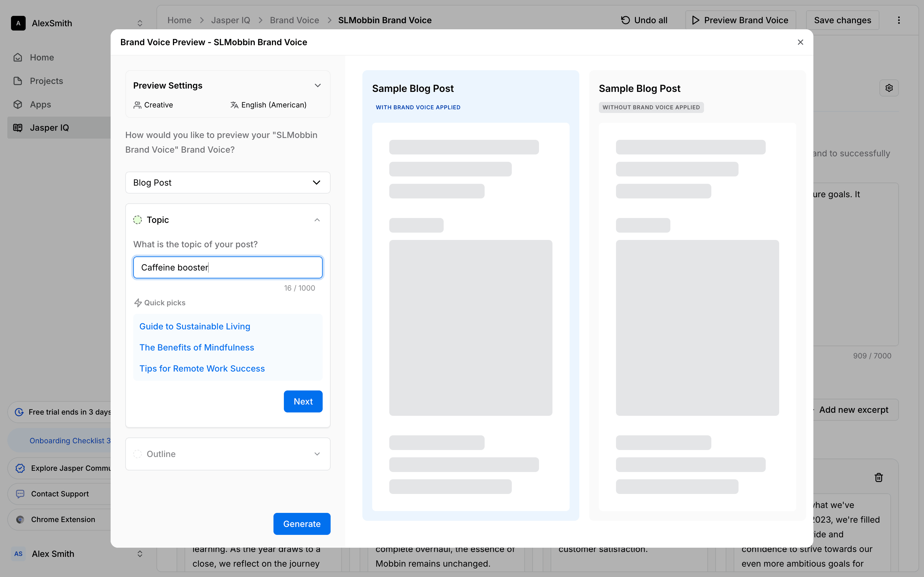Collapse the Topic section chevron
The image size is (924, 577).
click(317, 220)
